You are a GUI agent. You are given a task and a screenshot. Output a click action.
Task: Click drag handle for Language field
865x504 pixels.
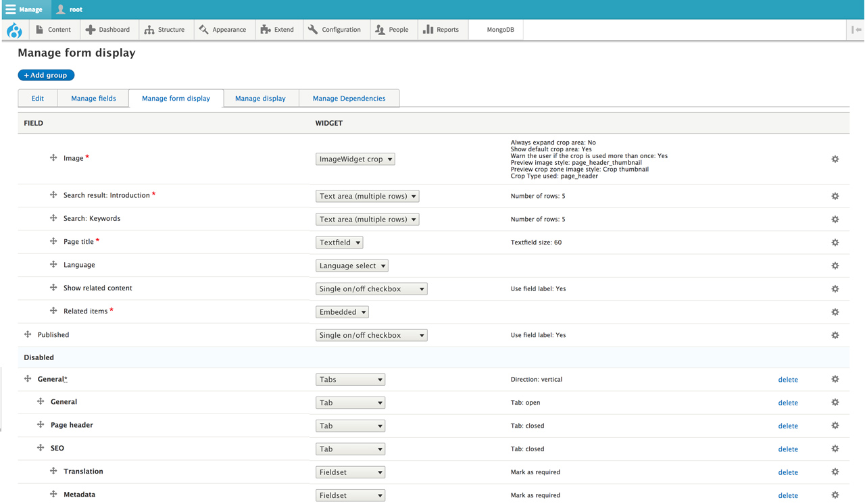tap(53, 265)
